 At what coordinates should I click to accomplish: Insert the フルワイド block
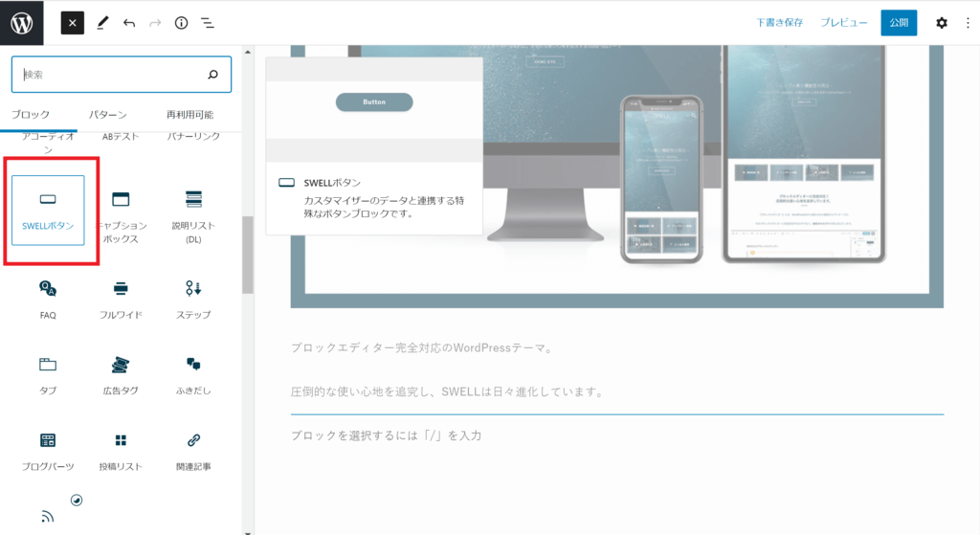(x=121, y=300)
